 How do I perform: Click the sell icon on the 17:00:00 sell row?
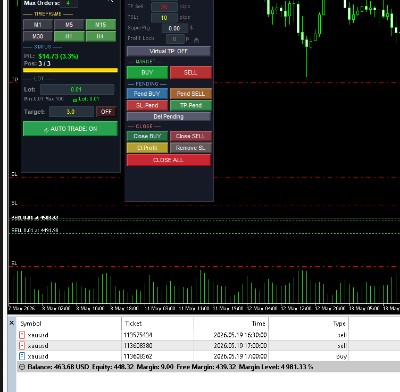(22, 345)
